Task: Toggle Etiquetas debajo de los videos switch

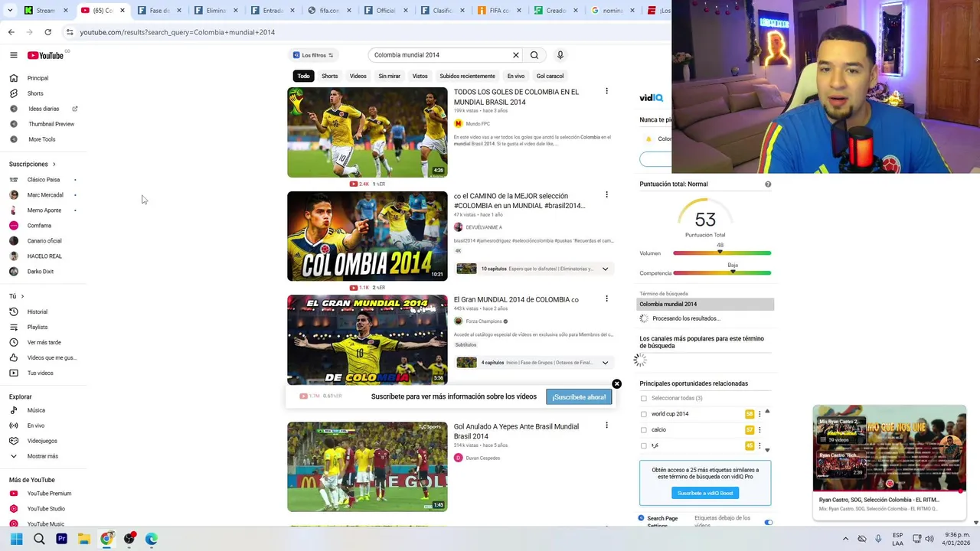Action: (x=768, y=522)
